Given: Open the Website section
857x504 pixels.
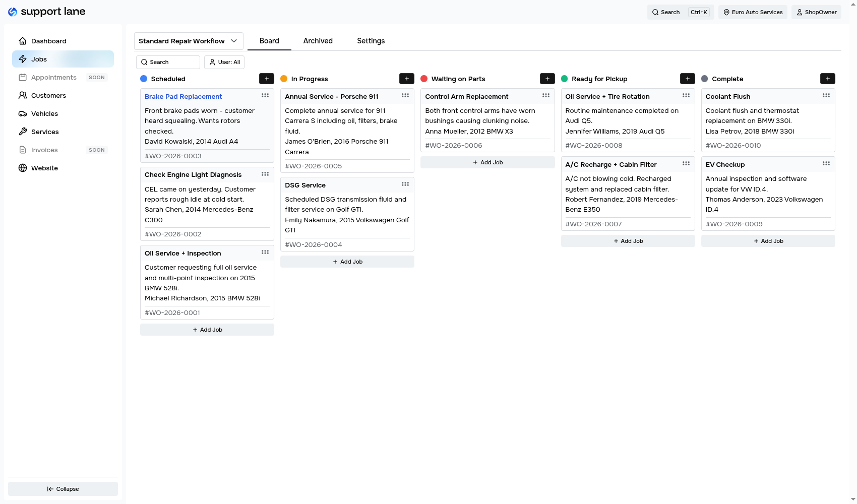Looking at the screenshot, I should (44, 168).
